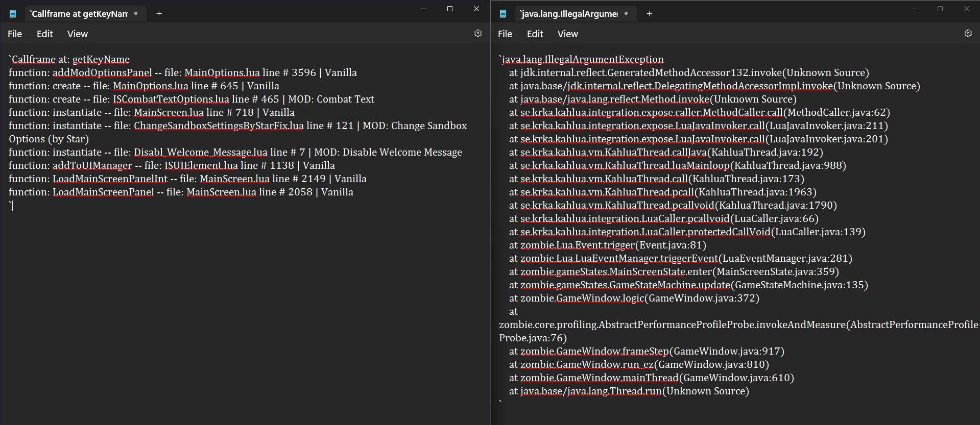
Task: Open File menu in the IllegalArgumentException window
Action: [x=505, y=34]
